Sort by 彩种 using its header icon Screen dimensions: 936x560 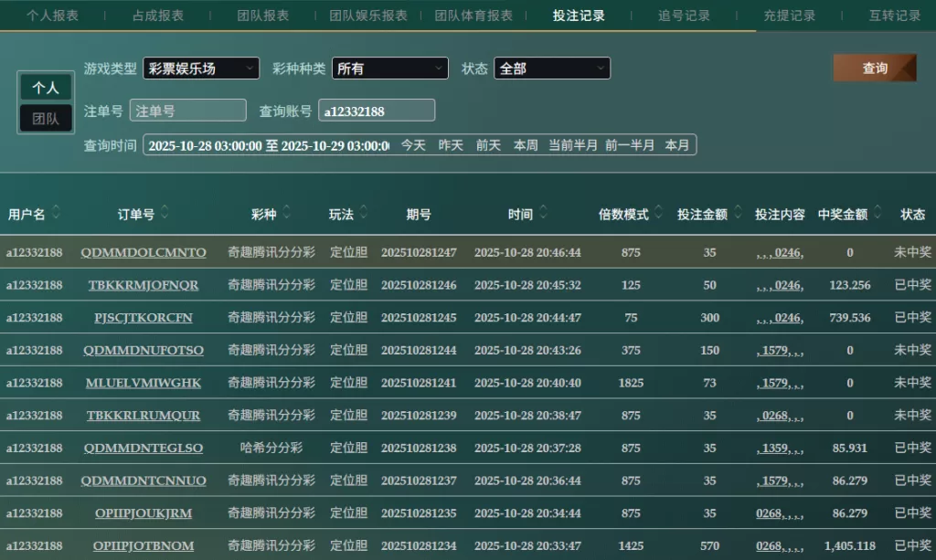(x=286, y=213)
